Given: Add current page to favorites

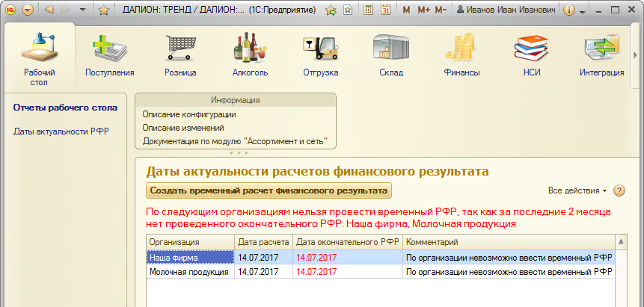Looking at the screenshot, I should [x=331, y=10].
